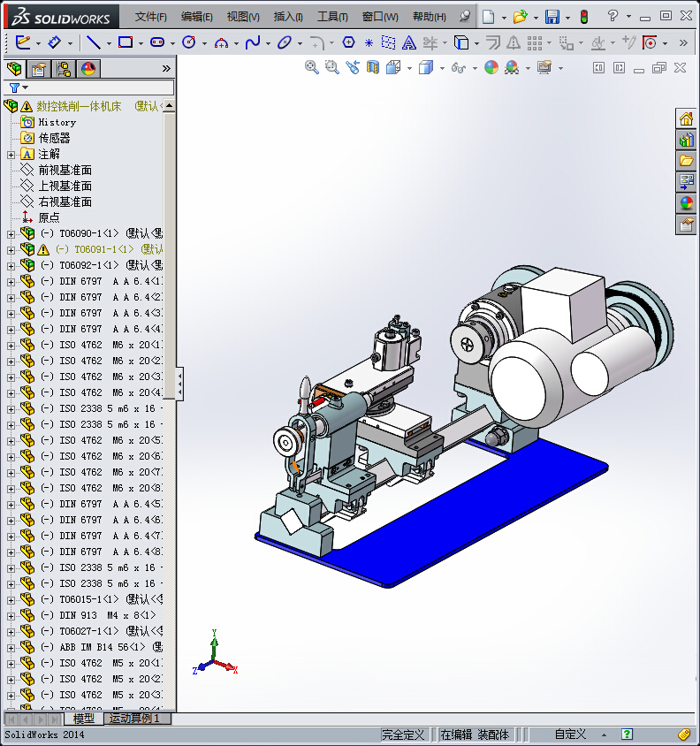Expand the 注解 annotations folder
Screen dimensions: 700x746
point(11,155)
